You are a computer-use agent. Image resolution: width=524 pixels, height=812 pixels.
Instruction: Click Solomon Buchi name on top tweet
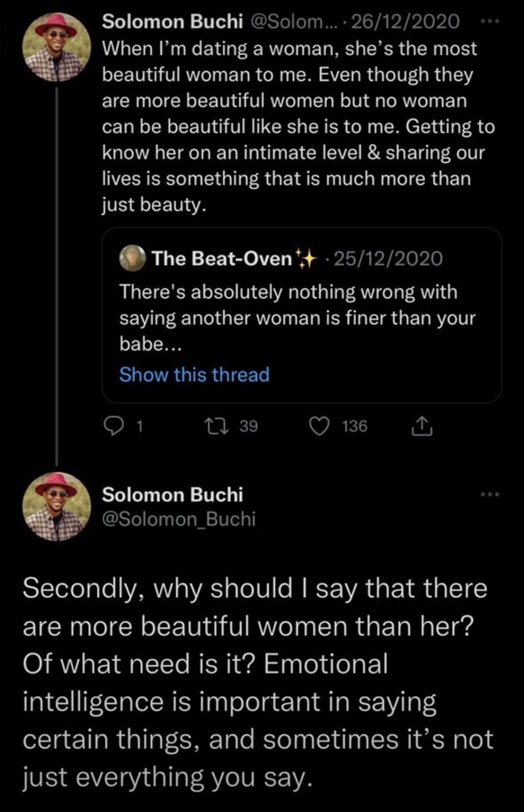[173, 22]
